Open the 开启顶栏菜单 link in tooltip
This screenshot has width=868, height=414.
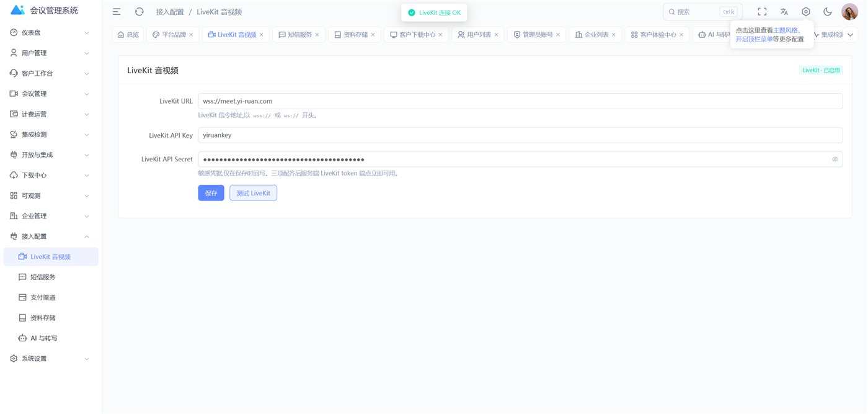pyautogui.click(x=755, y=38)
